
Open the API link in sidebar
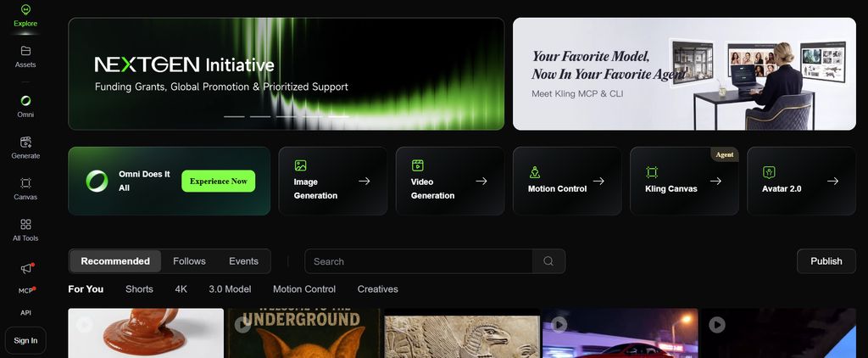[25, 312]
